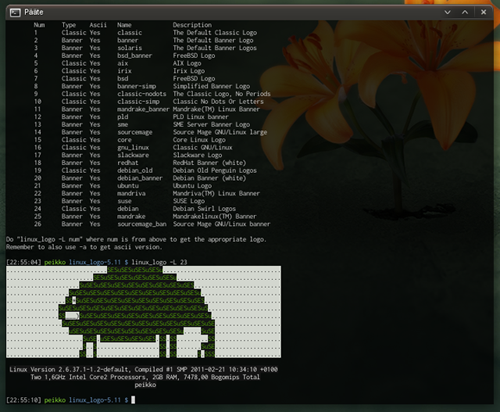Click the hostname 'peikko' under system info
This screenshot has height=412, width=500.
[145, 385]
